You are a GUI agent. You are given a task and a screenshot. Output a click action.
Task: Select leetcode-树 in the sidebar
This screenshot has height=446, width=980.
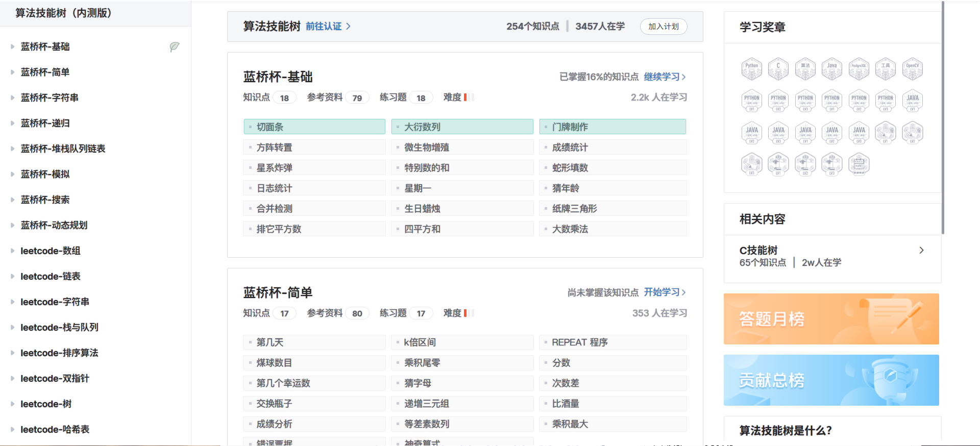point(46,404)
